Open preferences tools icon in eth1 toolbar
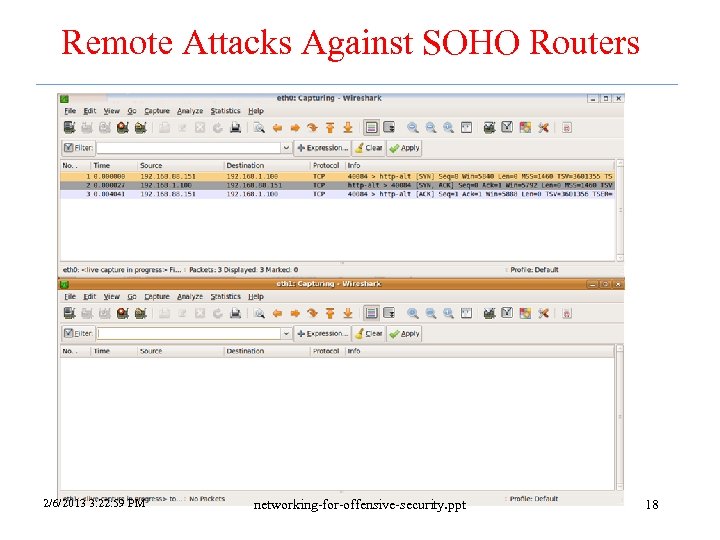Viewport: 720px width, 540px height. [543, 313]
